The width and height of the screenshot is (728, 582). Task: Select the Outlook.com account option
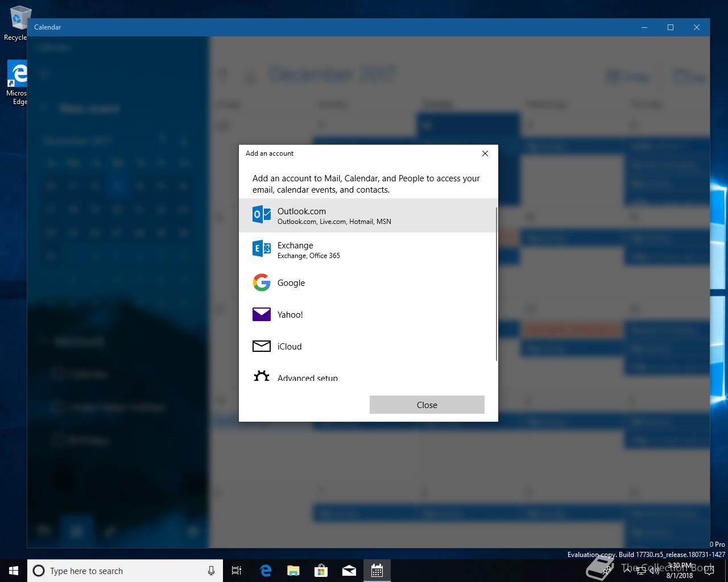368,215
